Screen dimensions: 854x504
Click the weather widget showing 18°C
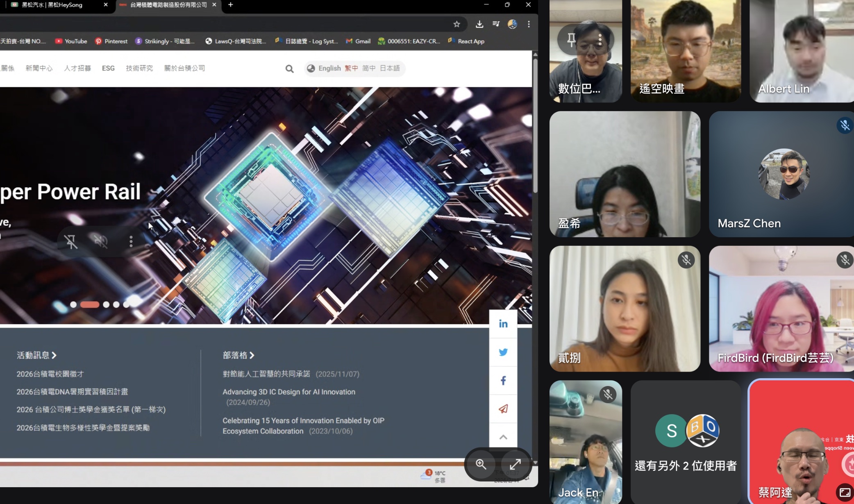(433, 476)
